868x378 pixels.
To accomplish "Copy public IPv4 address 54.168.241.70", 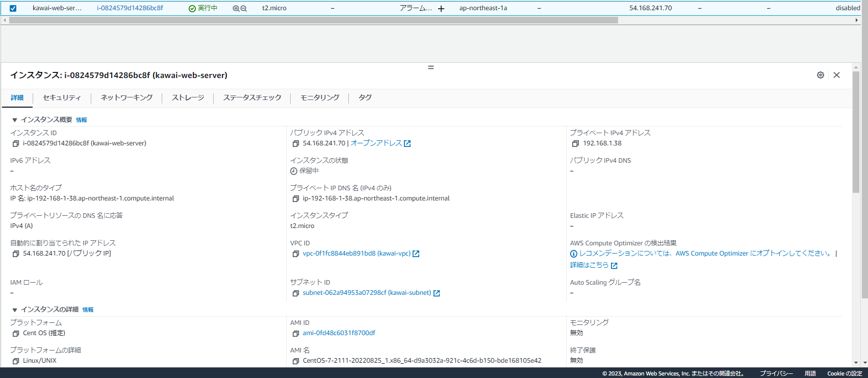I will coord(296,144).
